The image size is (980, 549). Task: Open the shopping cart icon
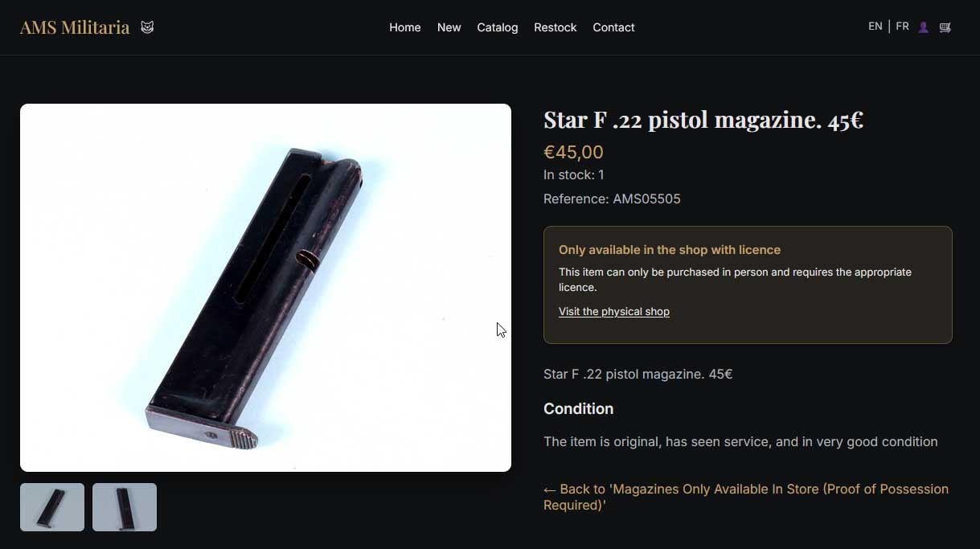click(x=945, y=27)
